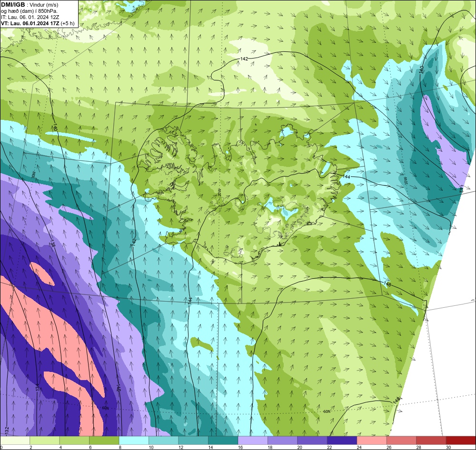Click the '134' height contour label

(x=37, y=388)
